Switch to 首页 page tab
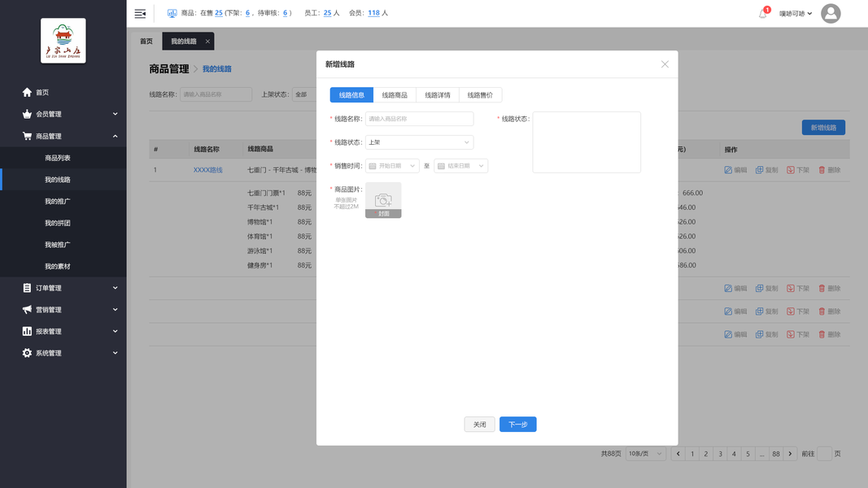 (146, 41)
